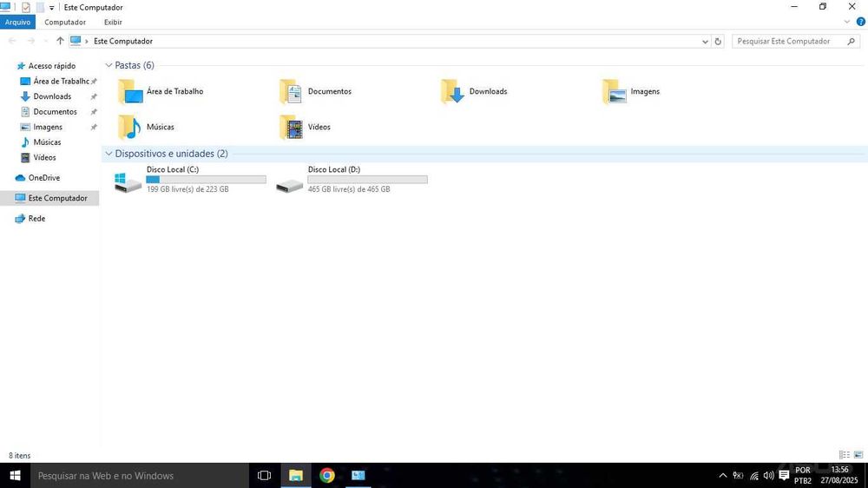Go forward using the Forward arrow
The image size is (868, 488).
[31, 41]
